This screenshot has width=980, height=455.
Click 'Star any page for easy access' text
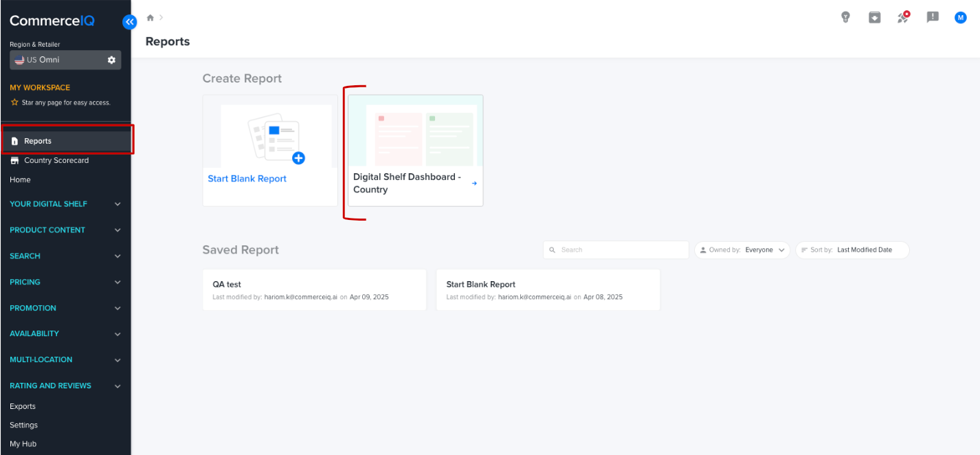66,102
